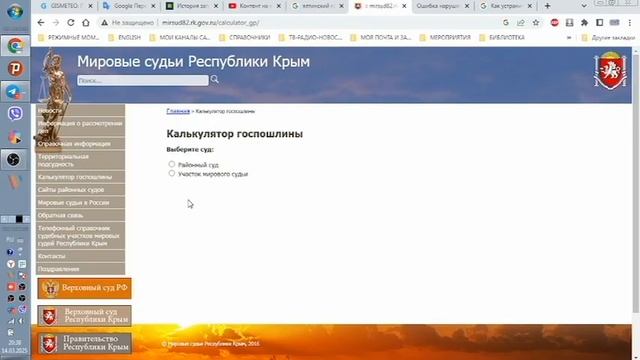Select the Районный суд radio button
The image size is (640, 360).
tap(172, 164)
